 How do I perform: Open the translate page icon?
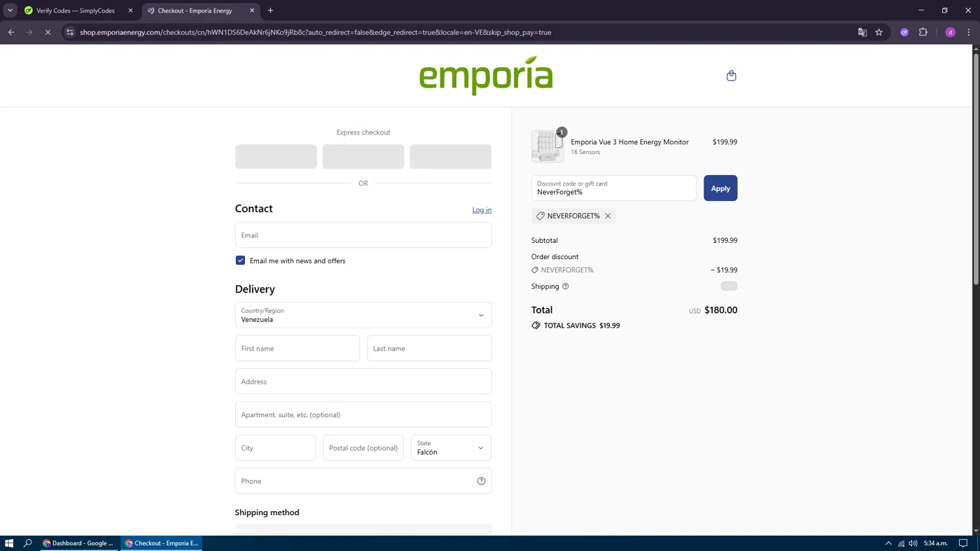[862, 32]
